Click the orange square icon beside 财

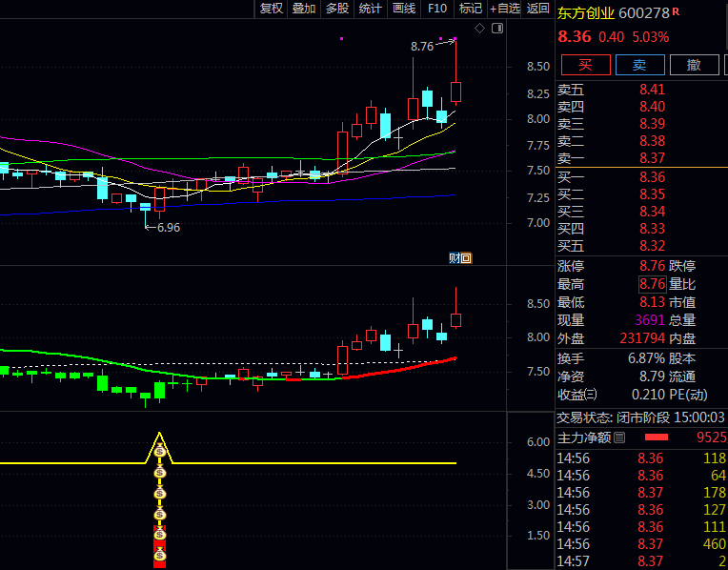click(x=466, y=257)
